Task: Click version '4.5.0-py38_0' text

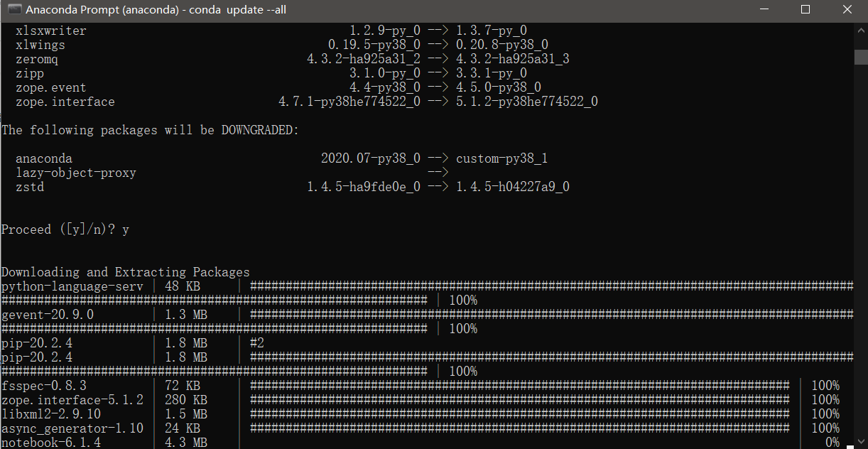Action: [x=499, y=88]
